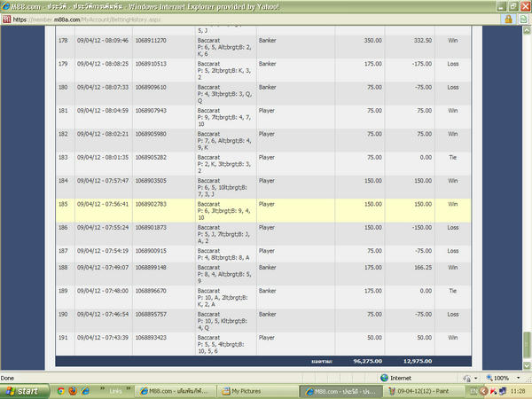Switch to My Pictures taskbar window
The width and height of the screenshot is (532, 399).
[256, 391]
